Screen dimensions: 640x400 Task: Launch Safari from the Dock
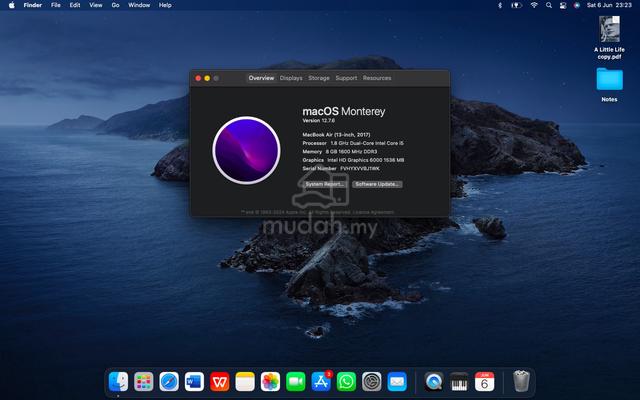tap(169, 382)
